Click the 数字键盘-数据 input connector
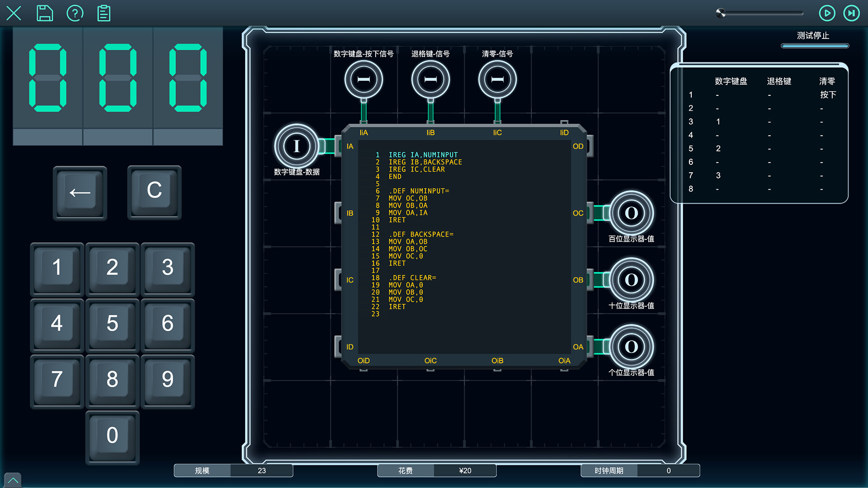This screenshot has height=488, width=868. [297, 145]
